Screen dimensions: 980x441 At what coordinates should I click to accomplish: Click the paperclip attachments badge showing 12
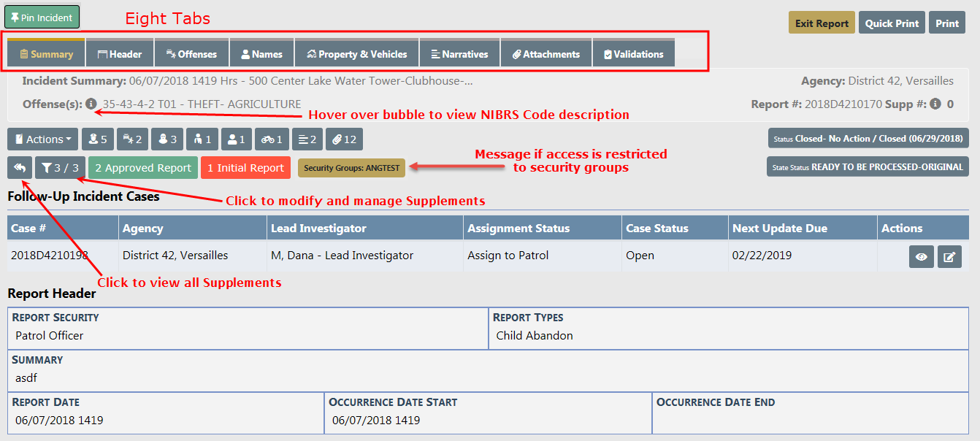pyautogui.click(x=343, y=139)
